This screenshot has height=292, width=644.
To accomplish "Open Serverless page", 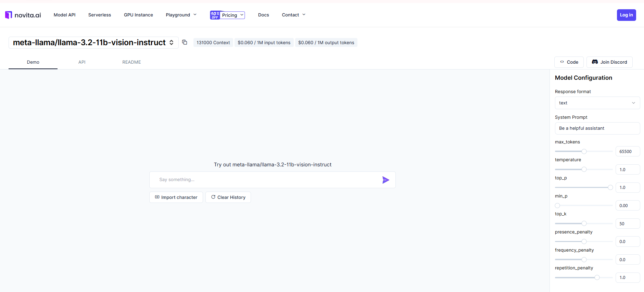I will pos(100,15).
